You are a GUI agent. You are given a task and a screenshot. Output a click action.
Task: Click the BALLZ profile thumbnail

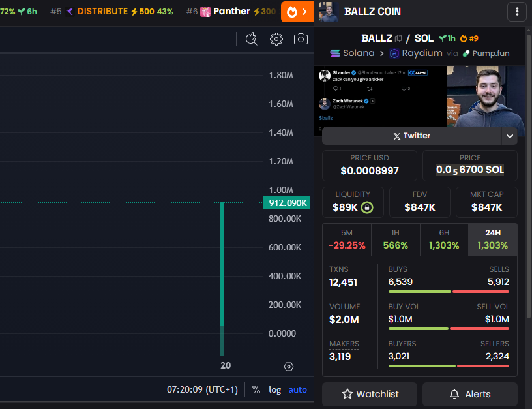pyautogui.click(x=328, y=11)
